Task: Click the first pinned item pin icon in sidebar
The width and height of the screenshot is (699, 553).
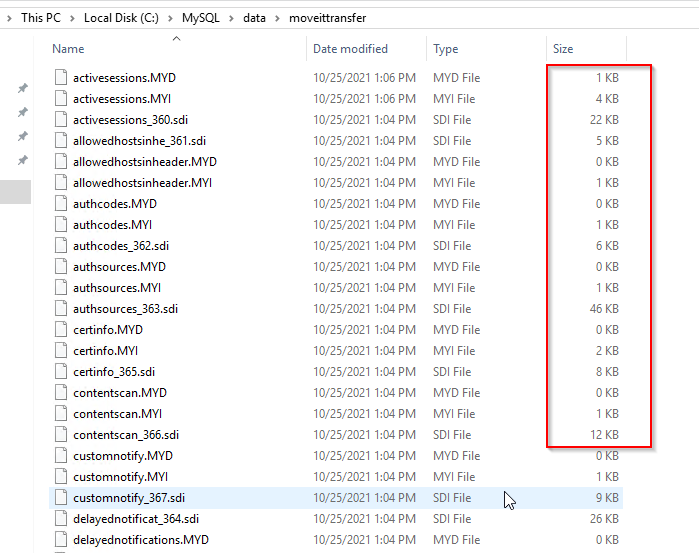Action: coord(23,88)
